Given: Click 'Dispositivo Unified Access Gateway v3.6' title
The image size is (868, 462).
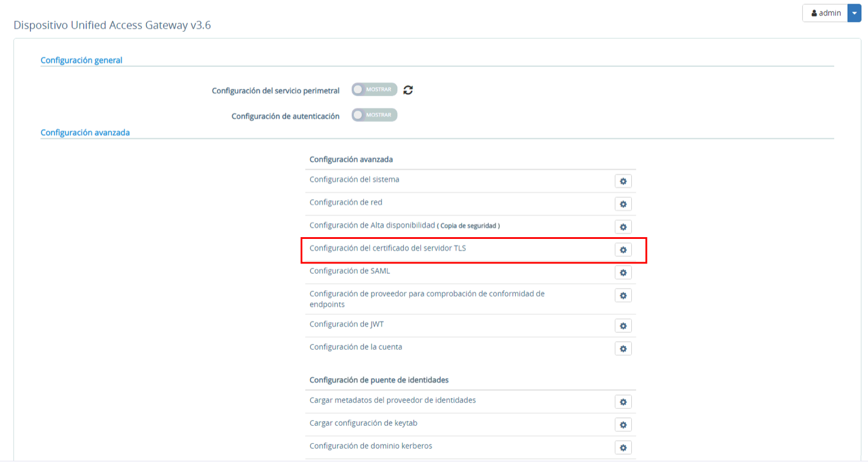Looking at the screenshot, I should point(112,26).
